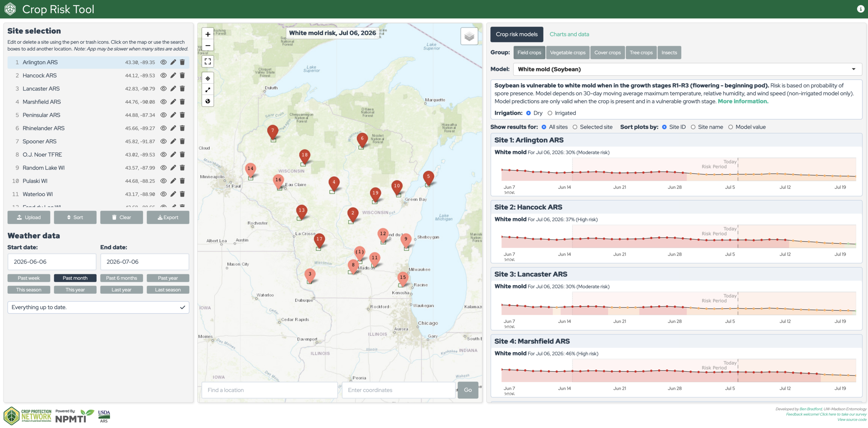
Task: Click the locate-me crosshair icon on map
Action: [x=208, y=78]
